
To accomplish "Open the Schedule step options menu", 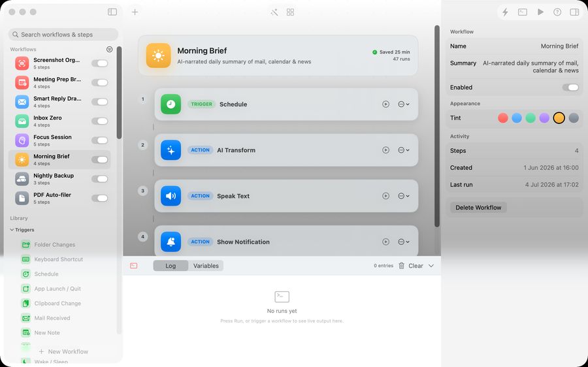I will 404,104.
